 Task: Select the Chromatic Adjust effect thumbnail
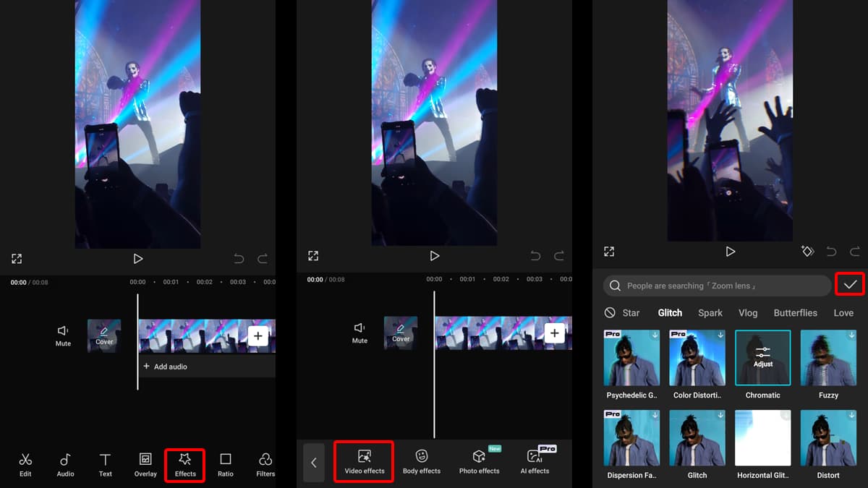coord(762,357)
